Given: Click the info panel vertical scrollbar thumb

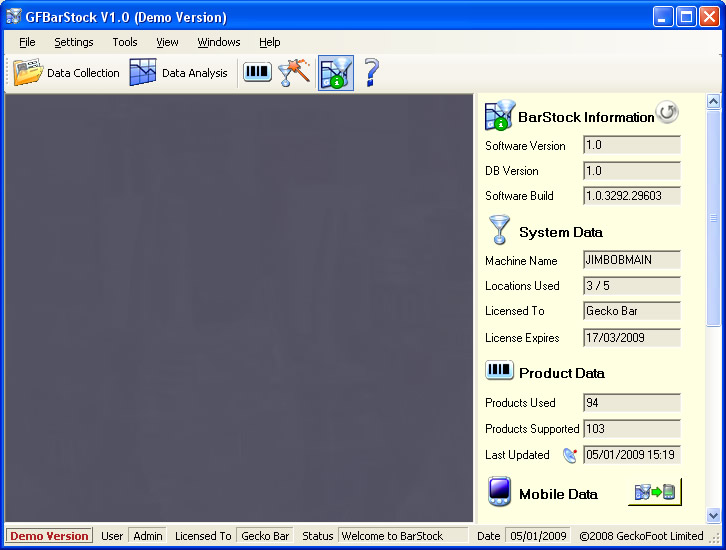Looking at the screenshot, I should tap(713, 218).
